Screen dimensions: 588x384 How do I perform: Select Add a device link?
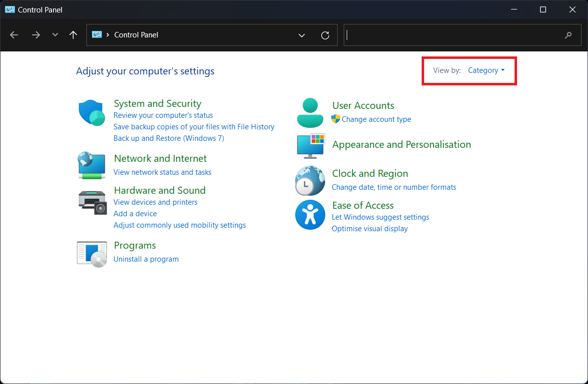(135, 214)
